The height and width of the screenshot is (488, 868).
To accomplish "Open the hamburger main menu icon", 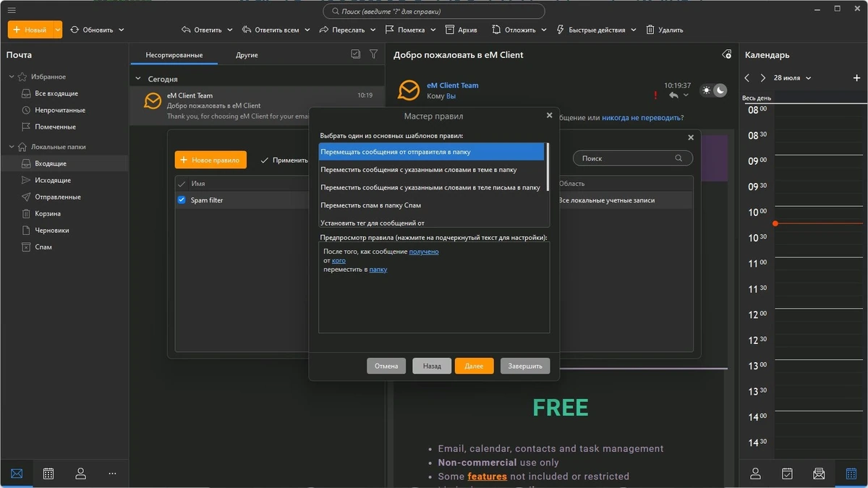I will [x=12, y=10].
